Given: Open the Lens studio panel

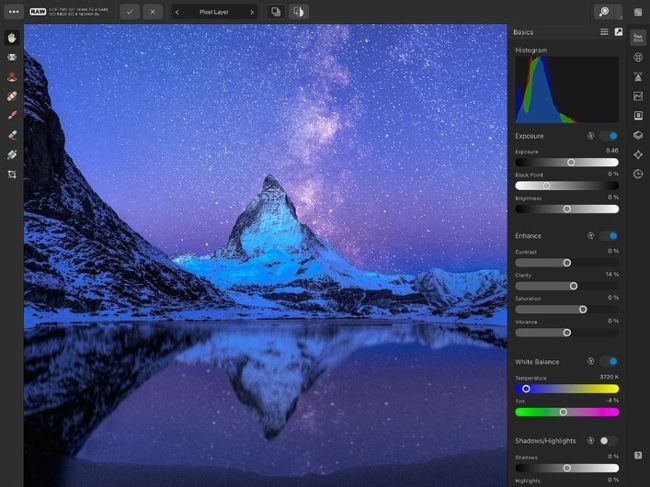Looking at the screenshot, I should click(x=638, y=57).
